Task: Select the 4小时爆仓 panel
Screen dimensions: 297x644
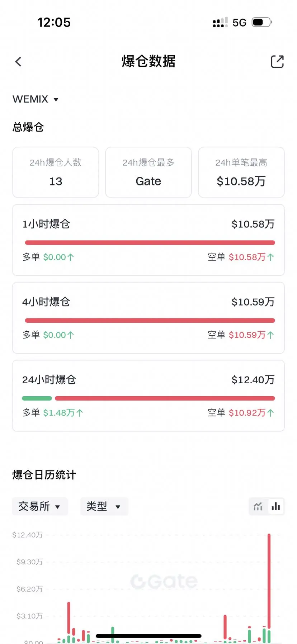Action: 148,318
